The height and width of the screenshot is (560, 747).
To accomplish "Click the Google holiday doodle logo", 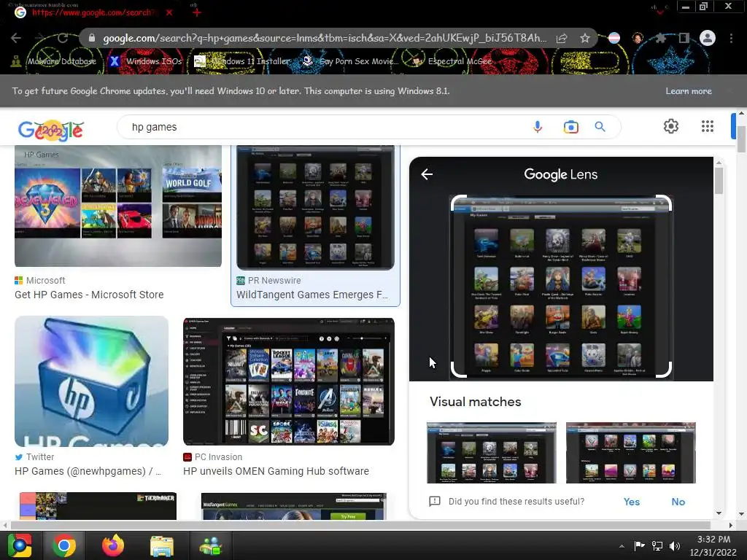I will click(x=51, y=130).
